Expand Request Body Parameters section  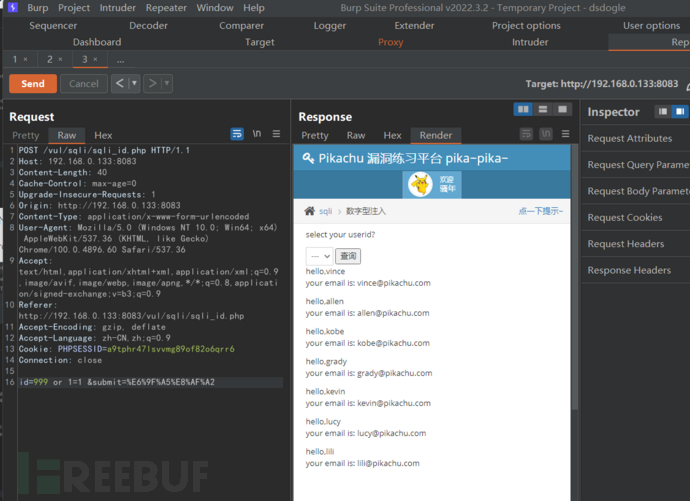pos(636,191)
